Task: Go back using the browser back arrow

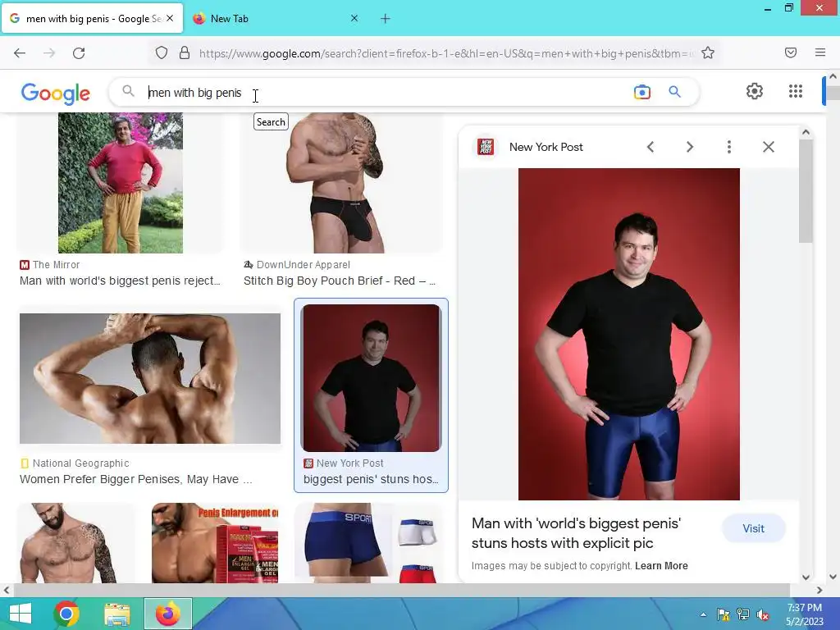Action: [x=20, y=53]
